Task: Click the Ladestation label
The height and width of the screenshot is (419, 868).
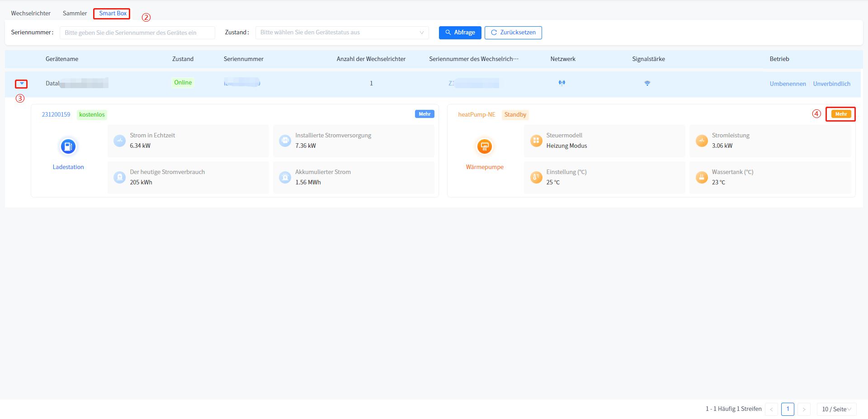Action: [x=68, y=167]
